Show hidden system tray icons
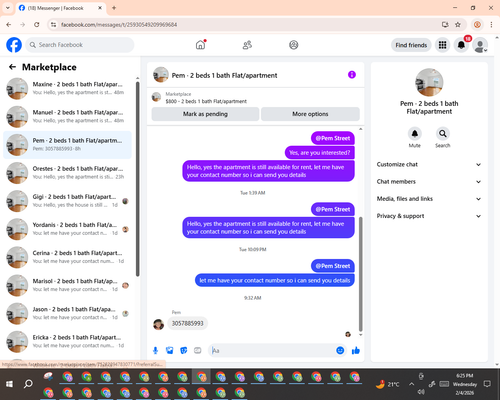500x400 pixels. pyautogui.click(x=412, y=384)
